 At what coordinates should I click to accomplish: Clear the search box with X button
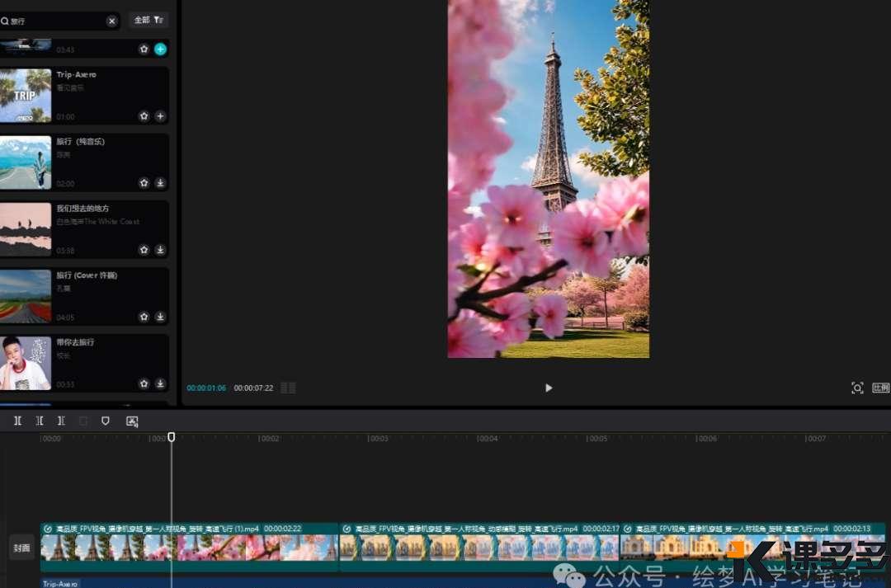point(111,21)
